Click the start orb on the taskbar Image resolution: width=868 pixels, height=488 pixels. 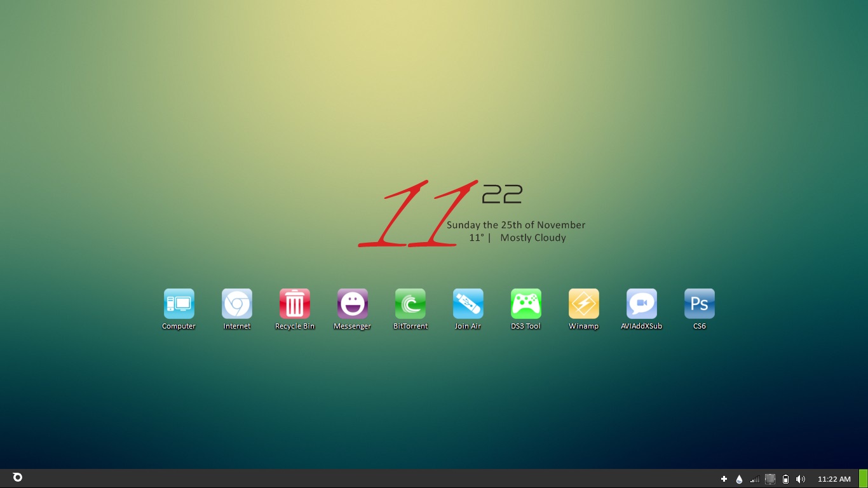tap(17, 478)
